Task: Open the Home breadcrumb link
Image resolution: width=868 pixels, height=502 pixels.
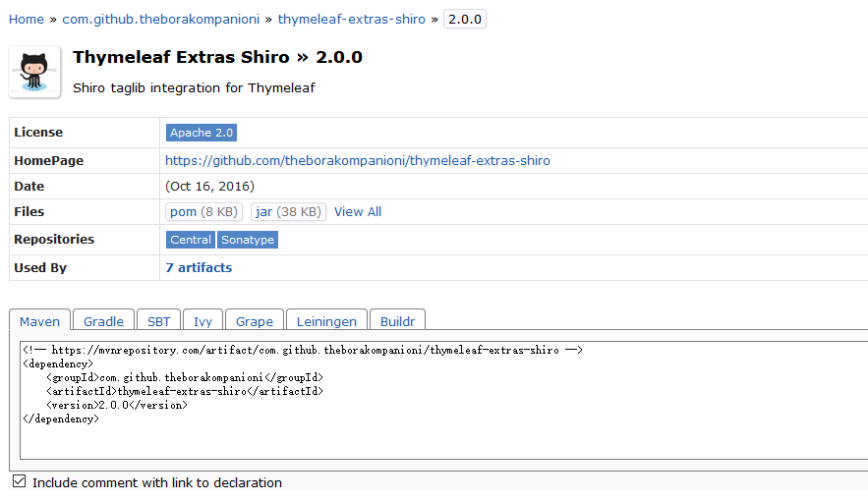Action: [26, 20]
